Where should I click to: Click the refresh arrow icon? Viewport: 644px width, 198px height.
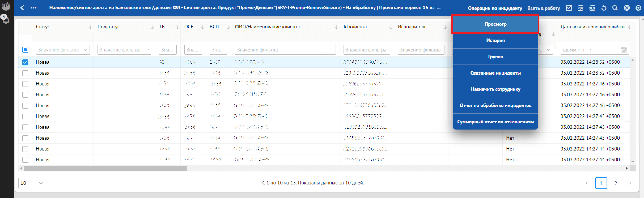coord(604,8)
